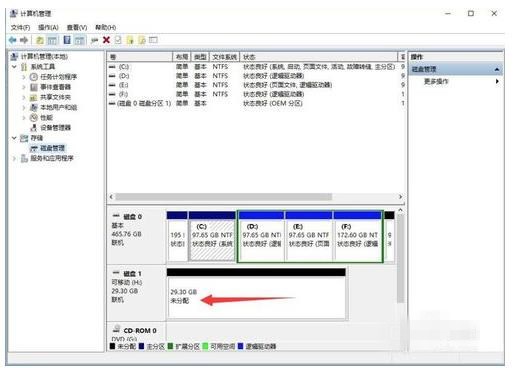Click the File System column header
516x368 pixels.
225,57
